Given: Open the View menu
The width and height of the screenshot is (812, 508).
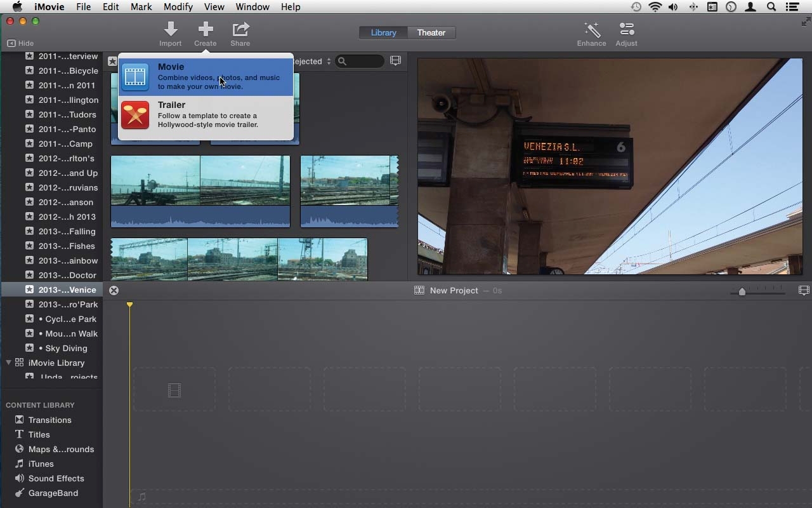Looking at the screenshot, I should pos(214,7).
